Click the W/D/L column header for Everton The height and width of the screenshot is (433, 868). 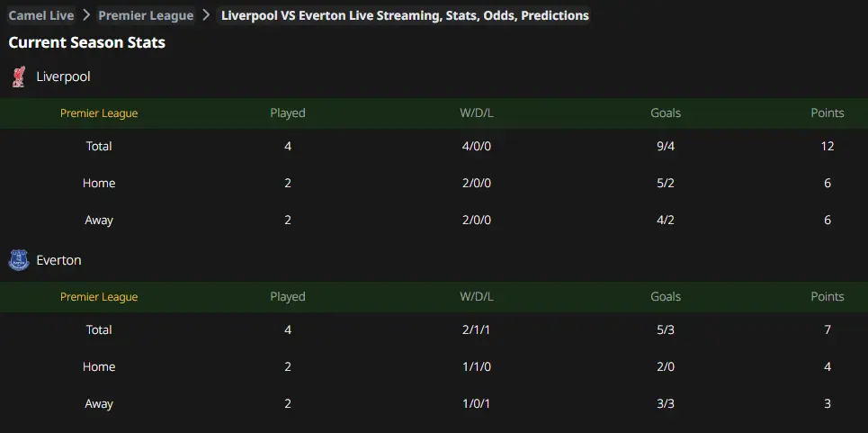(x=477, y=296)
